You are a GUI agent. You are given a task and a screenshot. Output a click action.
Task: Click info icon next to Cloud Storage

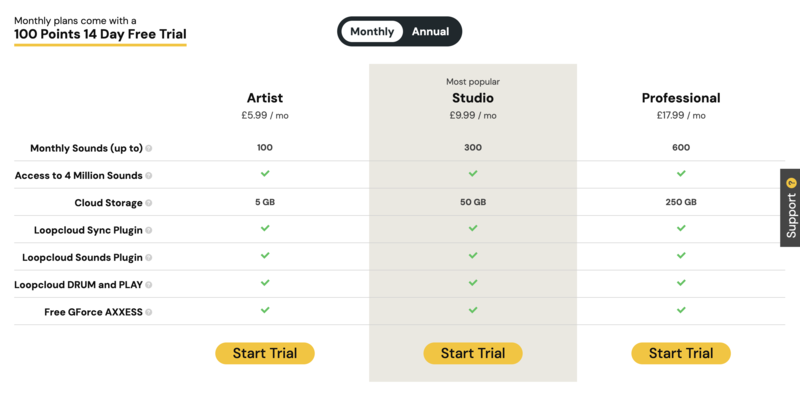coord(148,203)
